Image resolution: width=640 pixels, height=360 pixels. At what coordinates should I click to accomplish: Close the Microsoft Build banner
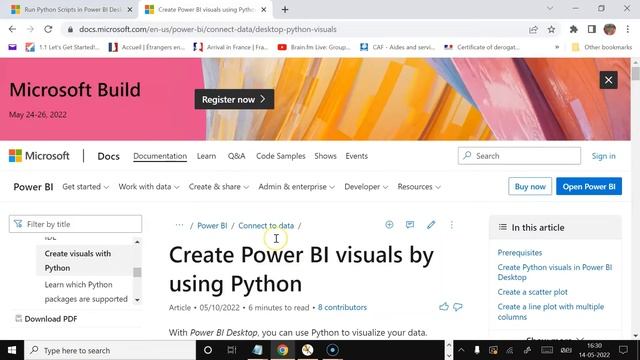point(608,80)
